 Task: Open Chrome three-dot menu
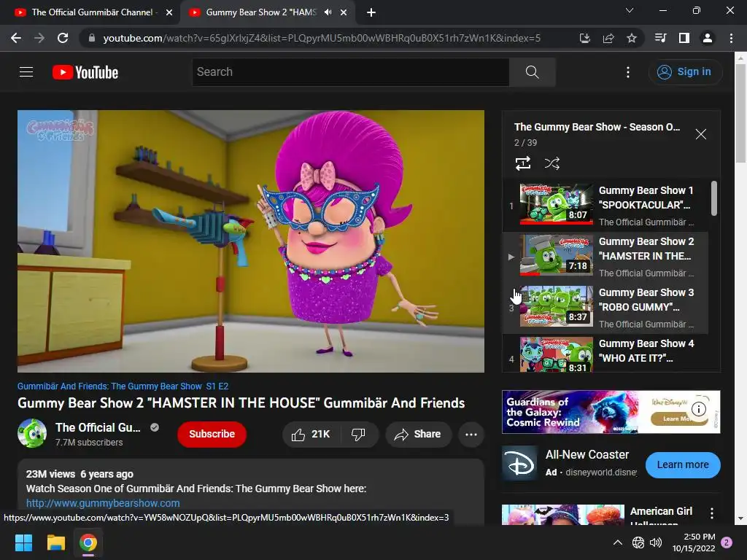[731, 38]
